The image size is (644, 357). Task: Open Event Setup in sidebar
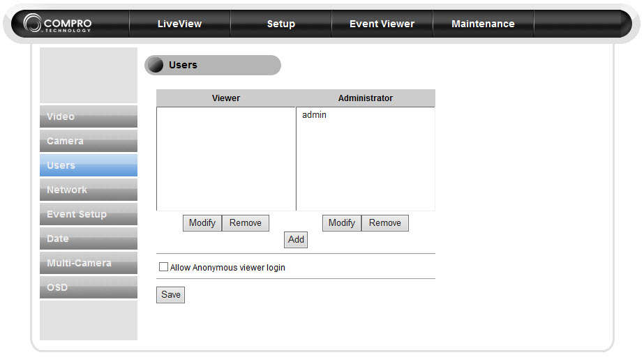coord(89,214)
